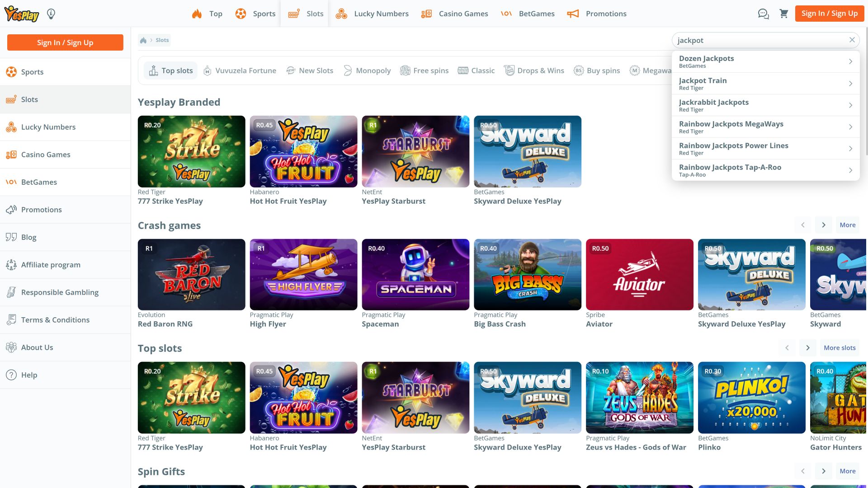The image size is (868, 488).
Task: Open the Rainbow Jackpots Tap-A-Roo suggestion
Action: pyautogui.click(x=765, y=170)
